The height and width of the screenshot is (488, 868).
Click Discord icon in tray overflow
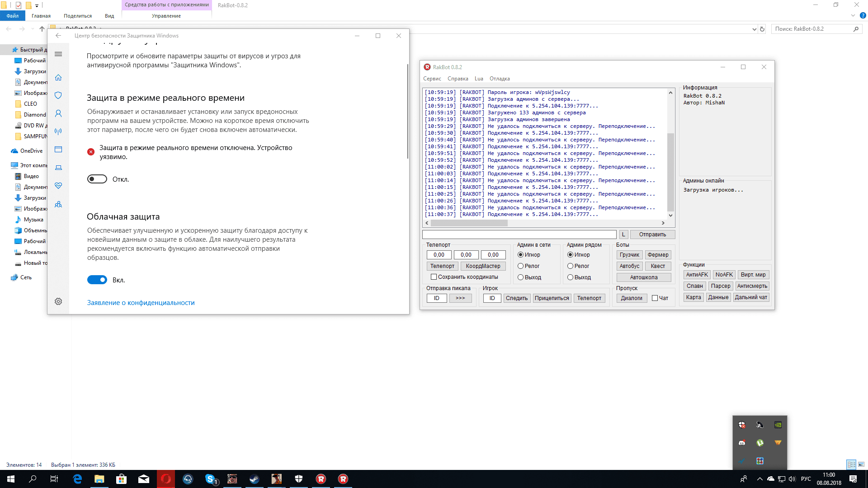(x=742, y=443)
